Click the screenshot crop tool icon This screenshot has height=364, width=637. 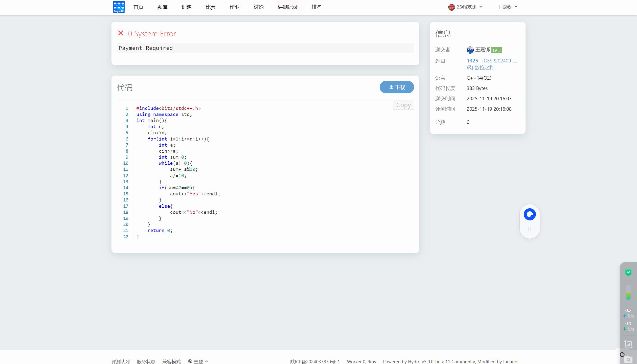(628, 344)
